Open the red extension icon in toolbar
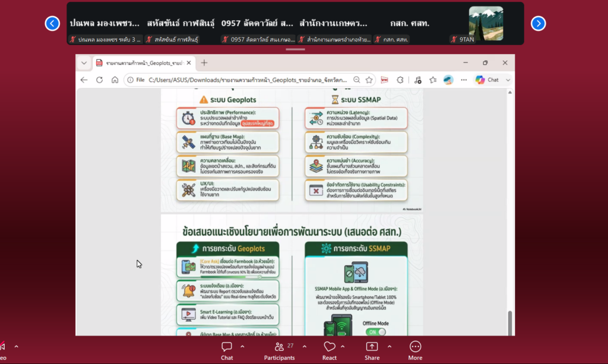 coord(384,80)
